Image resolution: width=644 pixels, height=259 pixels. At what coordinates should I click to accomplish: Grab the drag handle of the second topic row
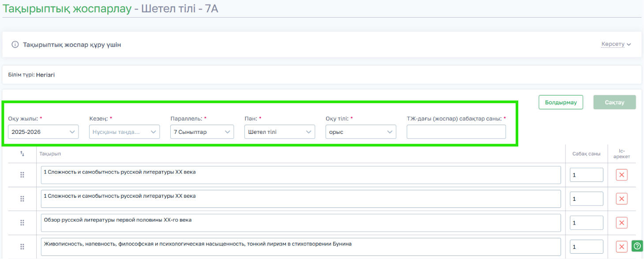tap(22, 199)
